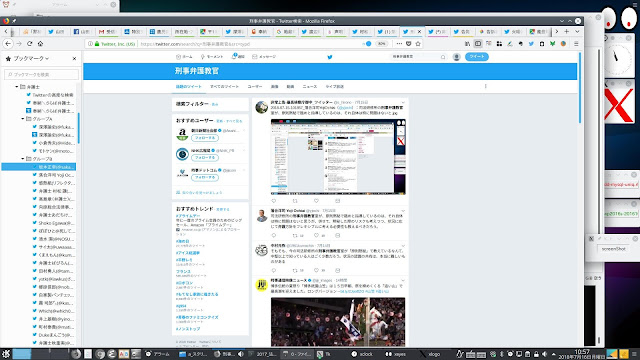Collapse the グループB bookmark folder

pos(22,159)
